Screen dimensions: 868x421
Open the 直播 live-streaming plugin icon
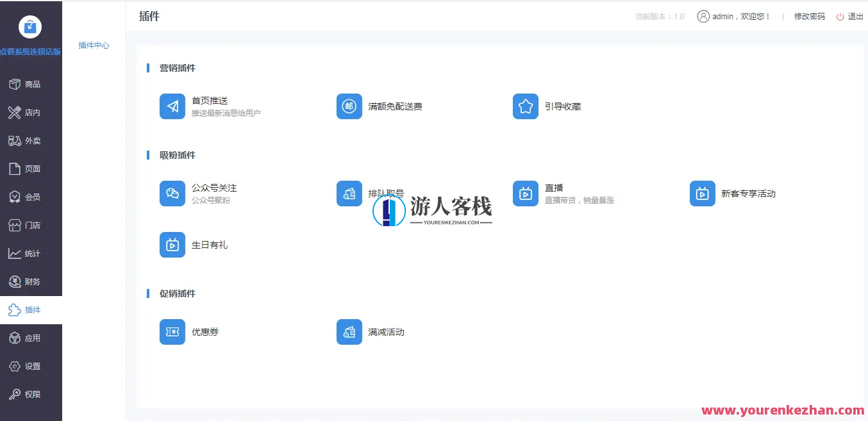(526, 194)
